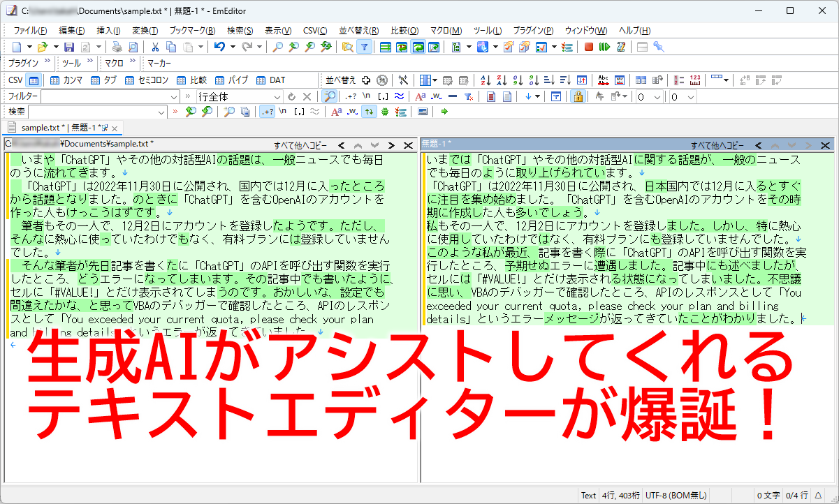
Task: Expand the New file dropdown arrow
Action: pos(29,47)
